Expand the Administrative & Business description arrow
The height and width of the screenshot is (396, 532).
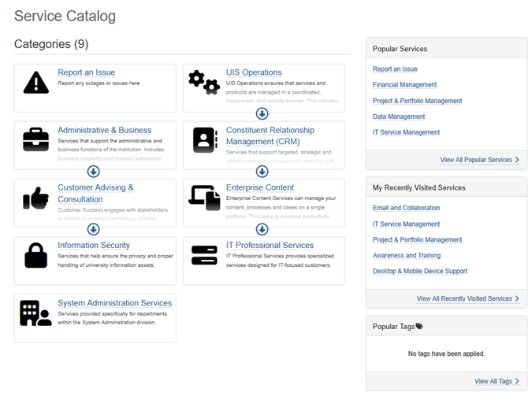click(93, 172)
